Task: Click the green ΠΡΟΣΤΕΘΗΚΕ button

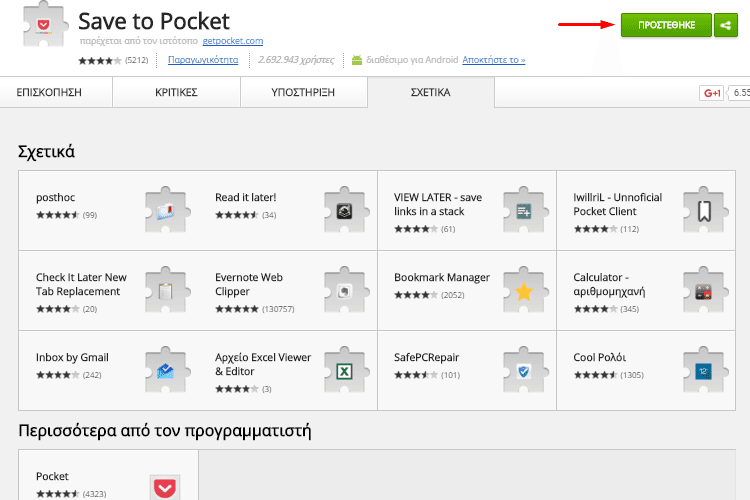Action: point(666,25)
